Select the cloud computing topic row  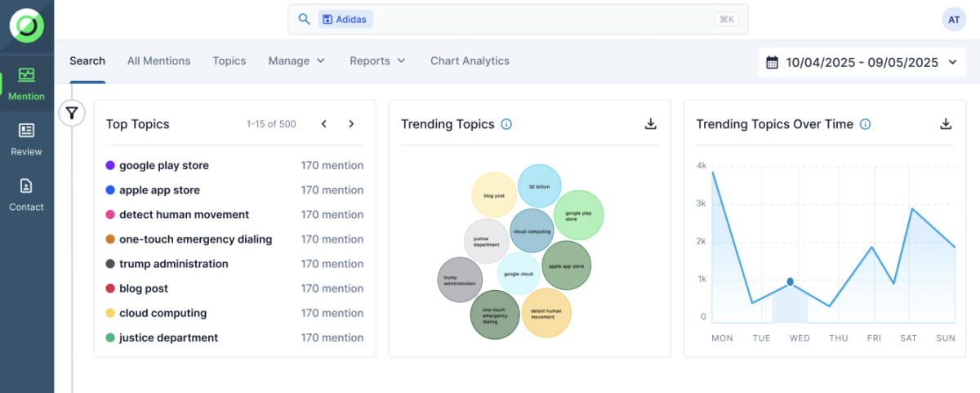(234, 312)
